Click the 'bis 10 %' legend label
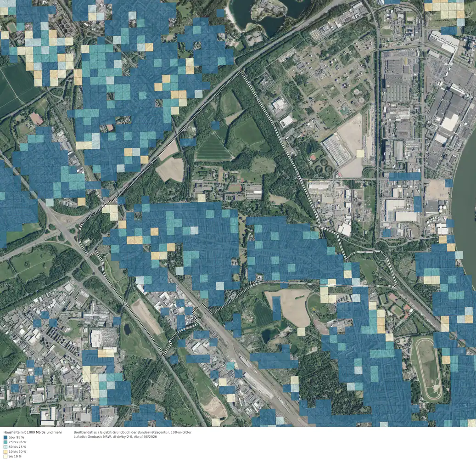This screenshot has height=463, width=476. (x=15, y=456)
